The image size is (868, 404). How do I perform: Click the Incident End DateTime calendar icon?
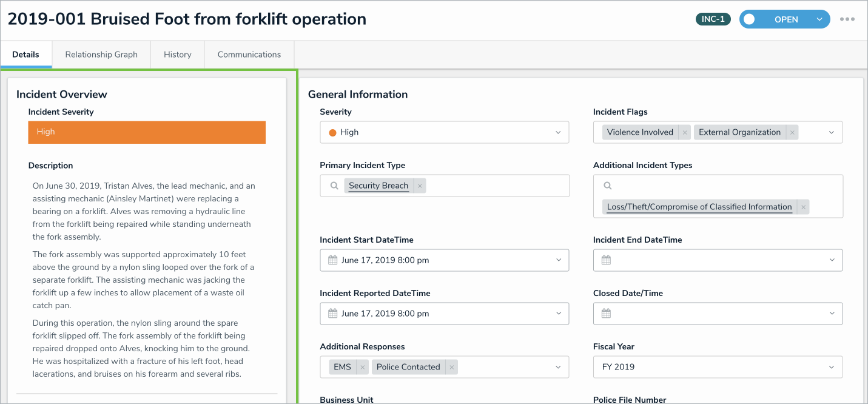point(606,260)
